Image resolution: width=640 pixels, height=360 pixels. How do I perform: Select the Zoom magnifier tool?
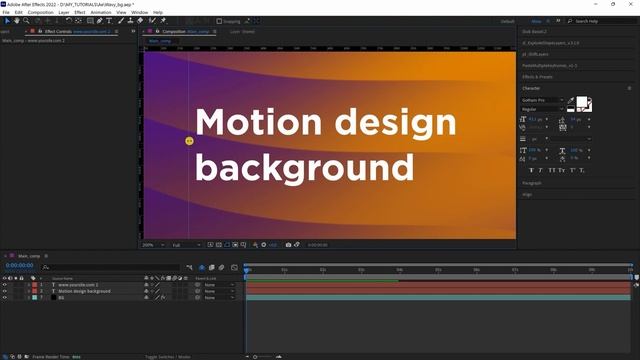coord(26,21)
